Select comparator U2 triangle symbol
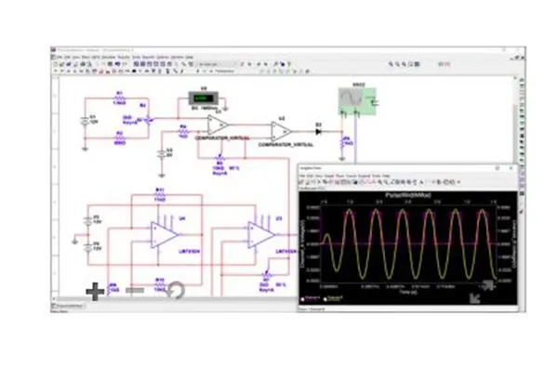Screen dimensions: 558x392 tap(281, 131)
